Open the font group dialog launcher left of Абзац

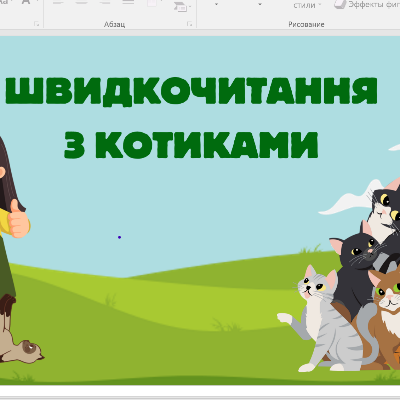(37, 24)
